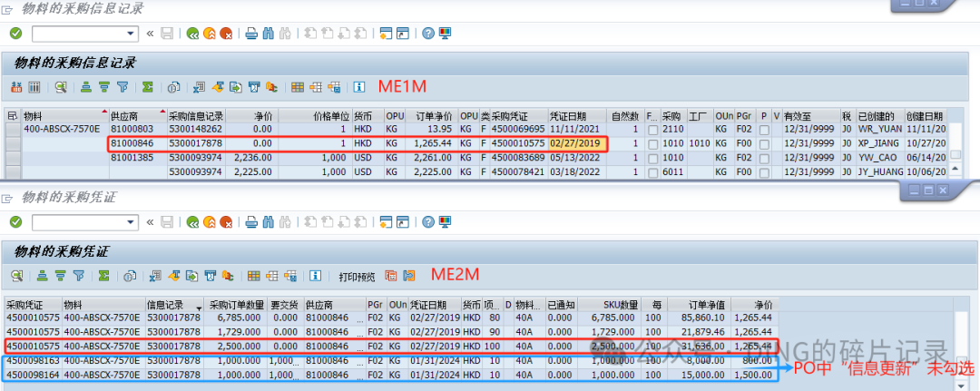The height and width of the screenshot is (391, 980).
Task: Sort ascending via ME1M list toolbar icon
Action: tap(87, 87)
